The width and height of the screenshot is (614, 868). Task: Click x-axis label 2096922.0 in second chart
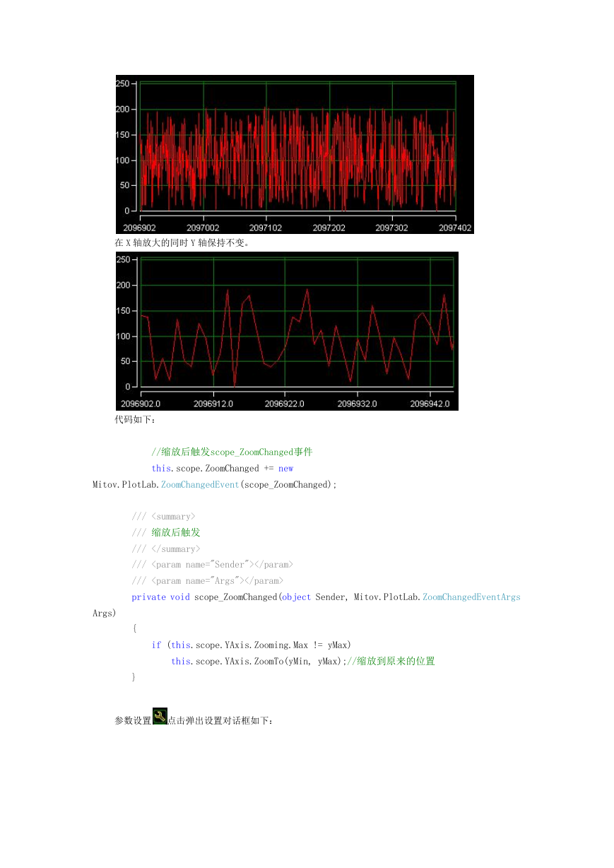pyautogui.click(x=285, y=404)
